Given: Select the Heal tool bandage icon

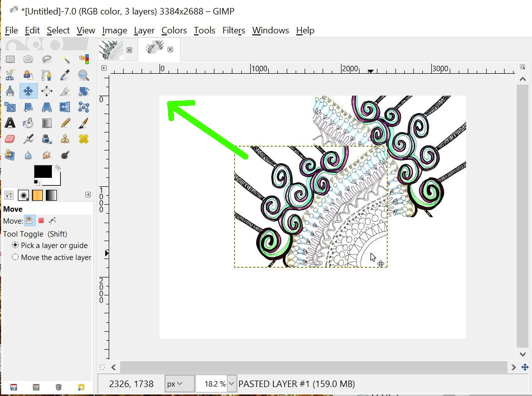Looking at the screenshot, I should click(83, 138).
